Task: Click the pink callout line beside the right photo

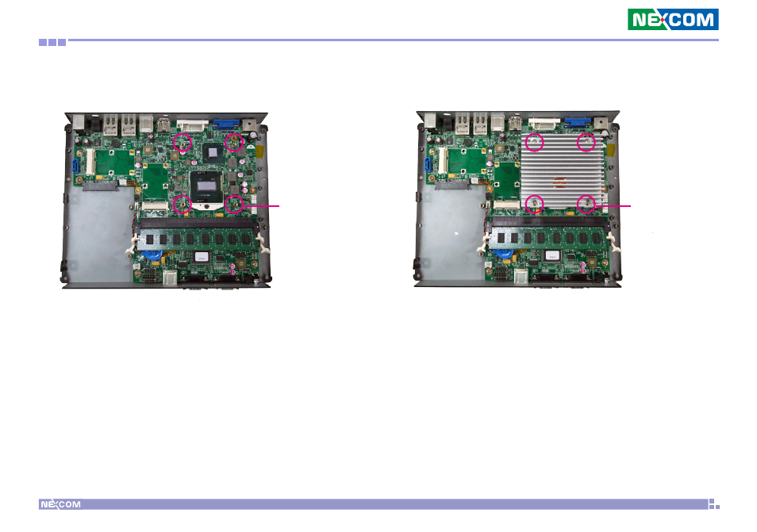Action: click(617, 205)
